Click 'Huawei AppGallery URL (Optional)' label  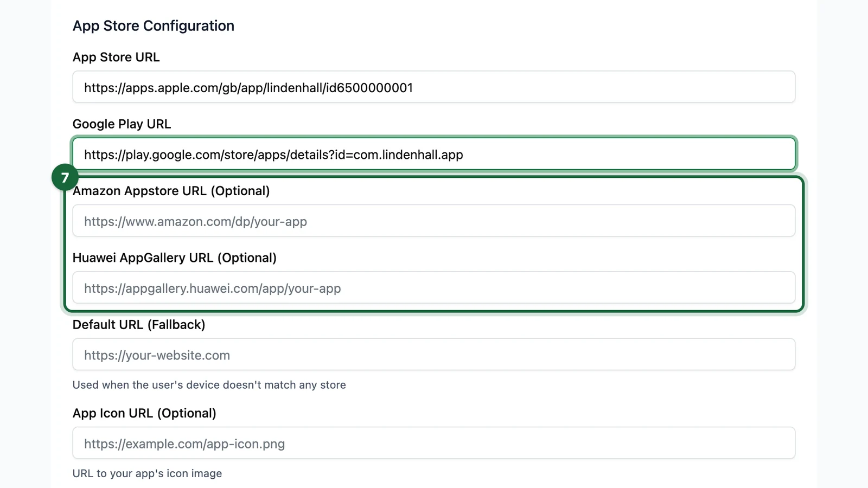pos(175,258)
